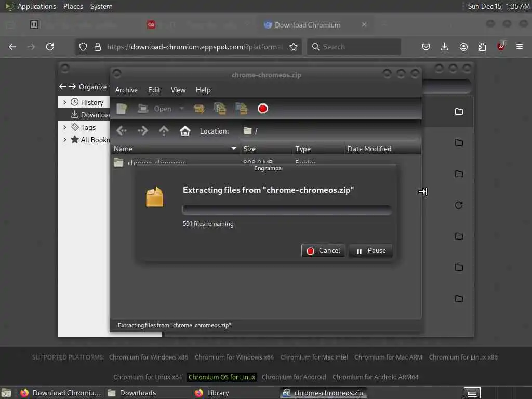Click tracking protection shield icon
The height and width of the screenshot is (399, 532).
(x=83, y=47)
